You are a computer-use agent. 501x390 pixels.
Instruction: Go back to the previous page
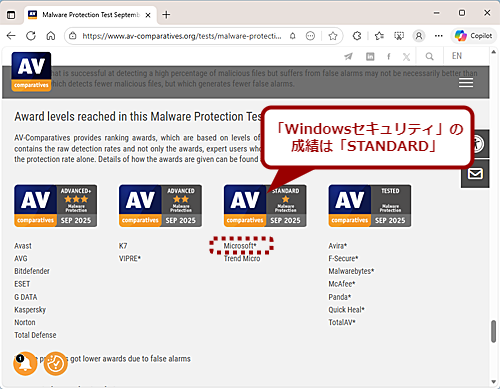tap(11, 36)
